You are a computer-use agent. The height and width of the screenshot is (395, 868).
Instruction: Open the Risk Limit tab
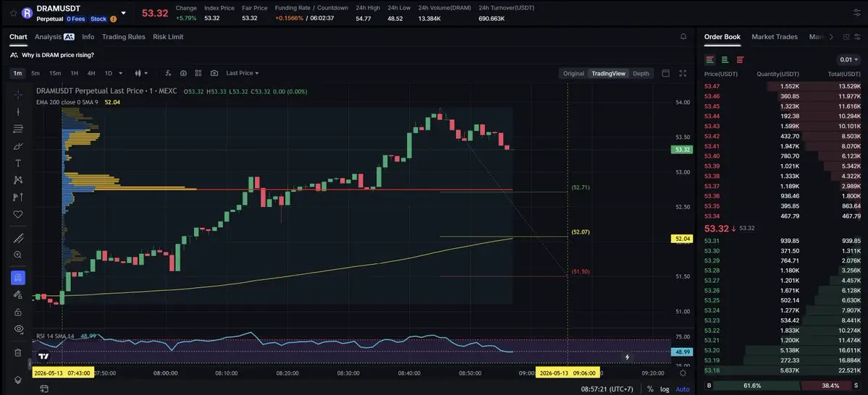tap(168, 36)
